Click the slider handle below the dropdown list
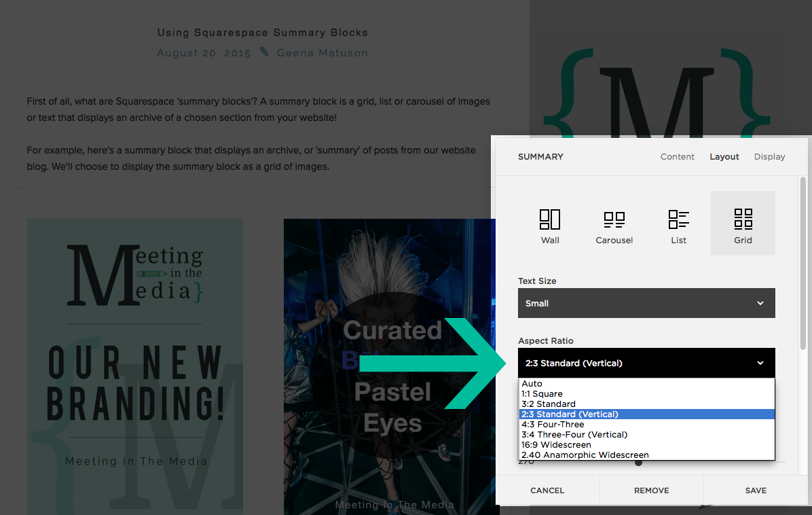Viewport: 812px width, 515px height. [638, 463]
